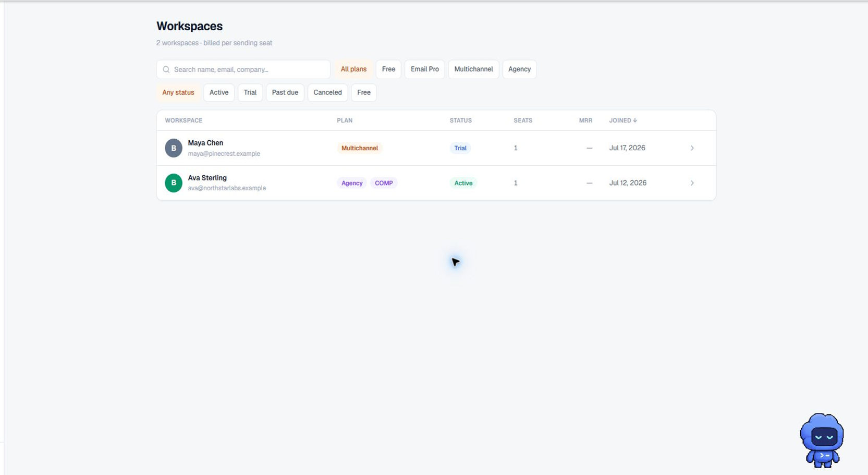The height and width of the screenshot is (475, 868).
Task: Filter by Canceled status
Action: 327,93
